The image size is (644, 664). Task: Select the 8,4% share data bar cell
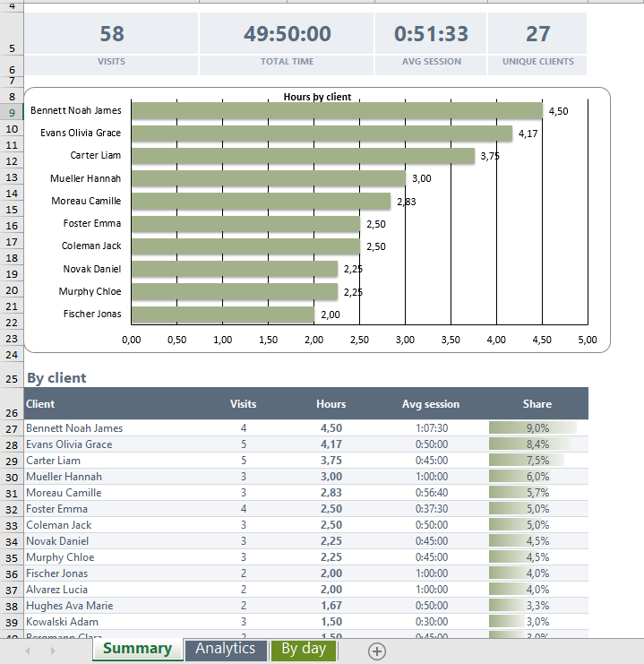537,444
